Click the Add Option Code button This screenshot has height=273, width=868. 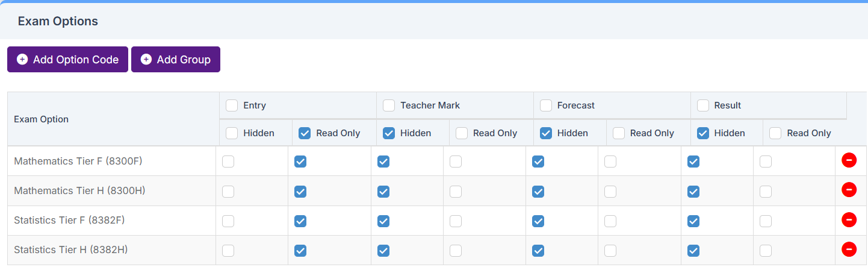(67, 60)
